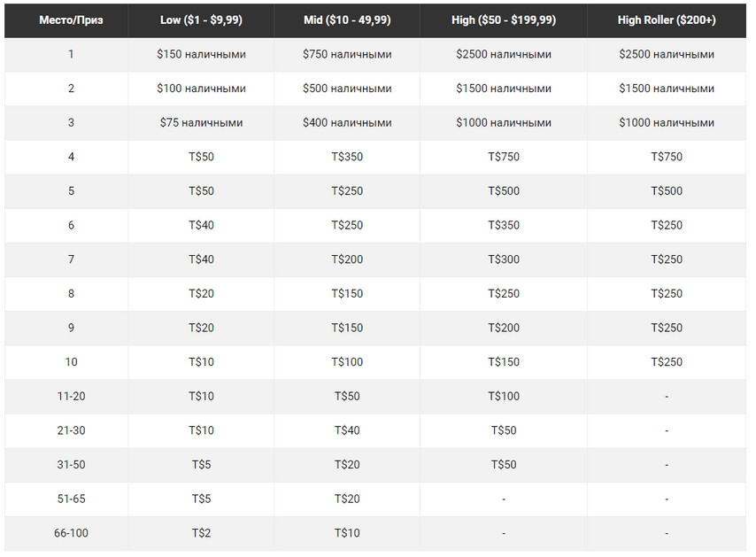Image resolution: width=756 pixels, height=557 pixels.
Task: Select the T$350 cell in Mid column
Action: click(347, 157)
